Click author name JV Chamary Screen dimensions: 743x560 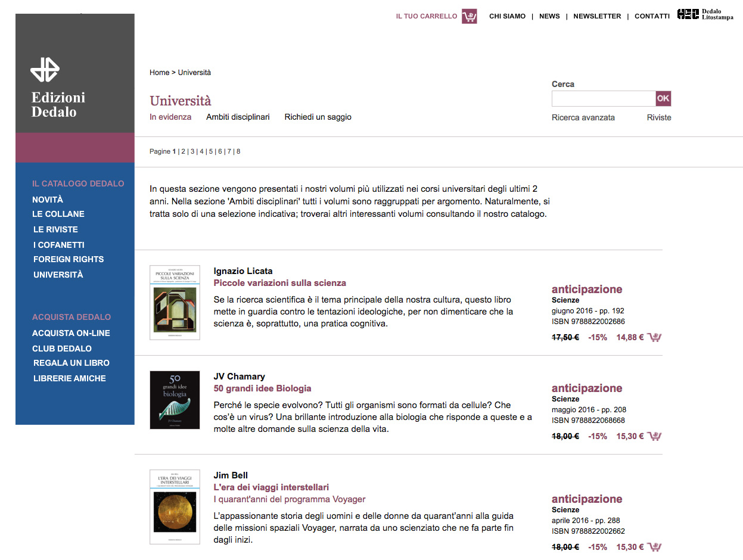pos(240,377)
